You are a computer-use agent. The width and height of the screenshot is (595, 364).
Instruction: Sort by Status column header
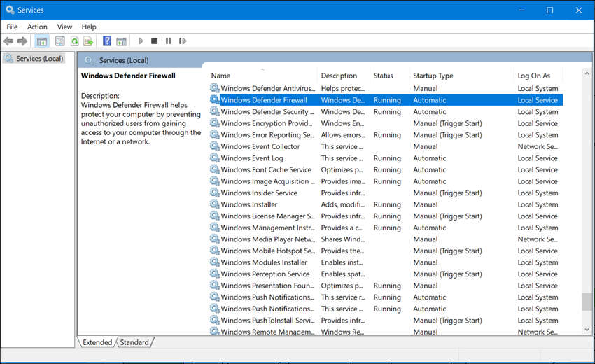pos(390,76)
